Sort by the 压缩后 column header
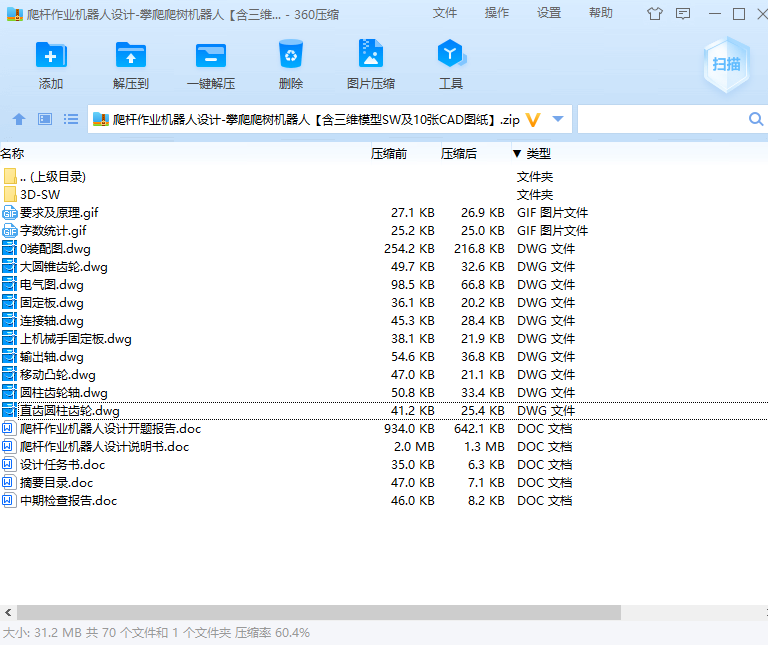 pyautogui.click(x=459, y=154)
